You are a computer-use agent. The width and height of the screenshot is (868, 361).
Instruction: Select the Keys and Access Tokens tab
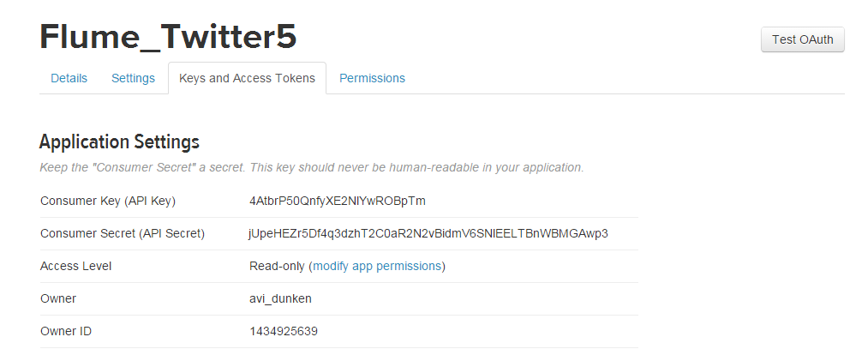(x=247, y=78)
